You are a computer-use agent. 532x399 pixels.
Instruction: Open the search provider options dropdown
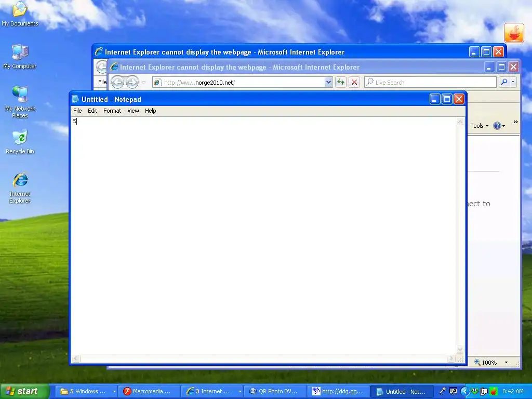click(513, 82)
